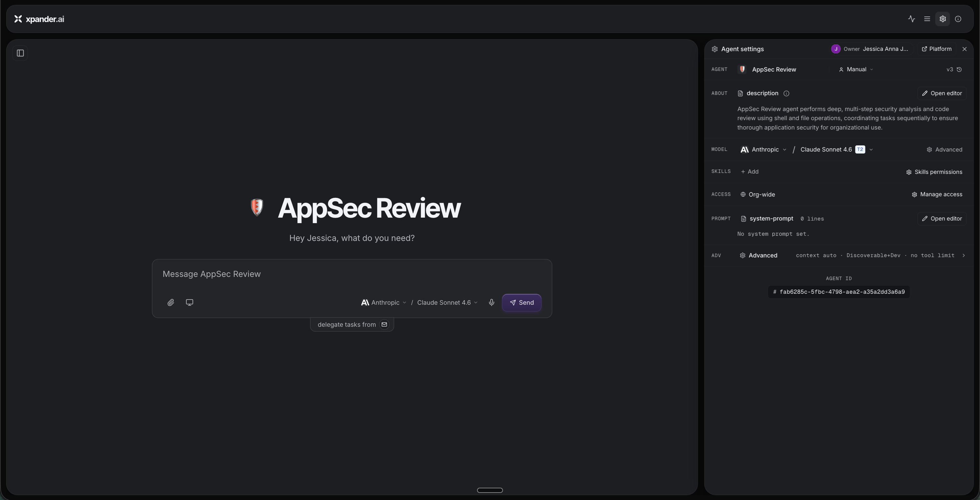Image resolution: width=980 pixels, height=500 pixels.
Task: Click the delegate tasks from chip
Action: tap(352, 325)
